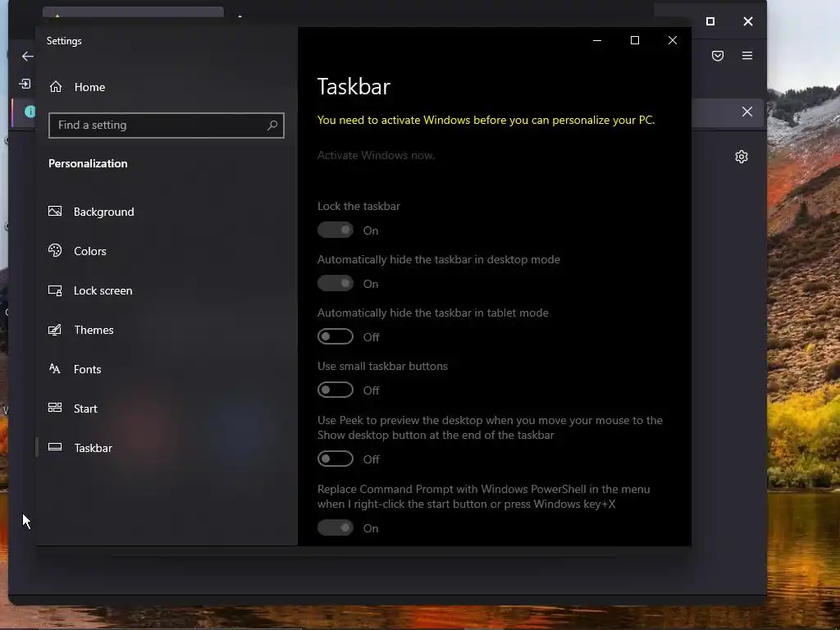The height and width of the screenshot is (630, 840).
Task: Toggle auto-hide taskbar in desktop mode
Action: coord(336,283)
